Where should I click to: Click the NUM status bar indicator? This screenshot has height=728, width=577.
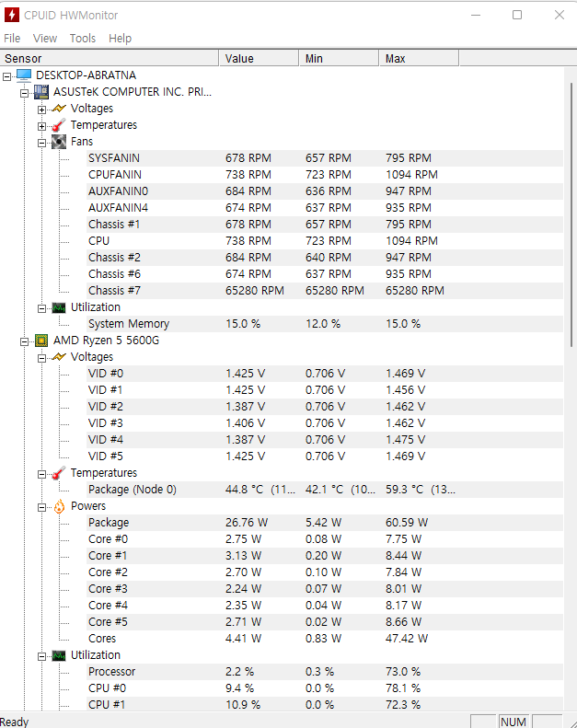click(x=514, y=722)
